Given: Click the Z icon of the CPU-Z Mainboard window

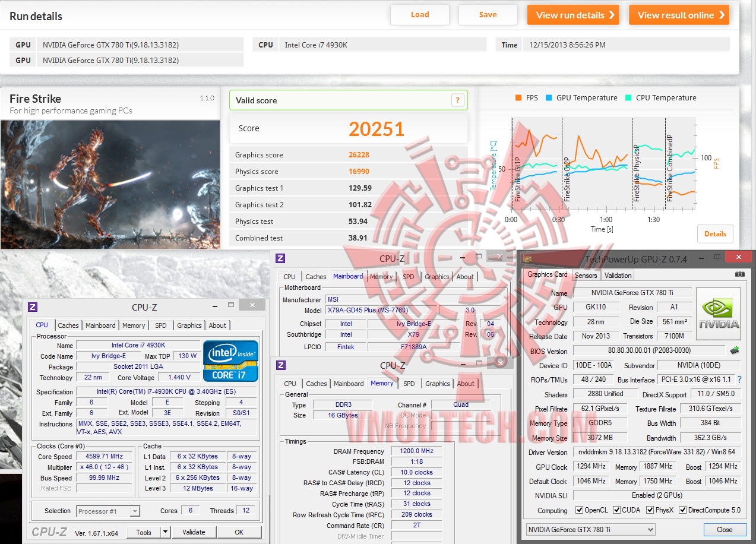Looking at the screenshot, I should (x=281, y=258).
